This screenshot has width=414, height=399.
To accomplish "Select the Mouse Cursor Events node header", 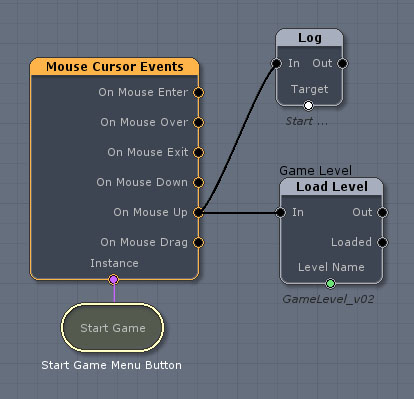I will pyautogui.click(x=114, y=66).
